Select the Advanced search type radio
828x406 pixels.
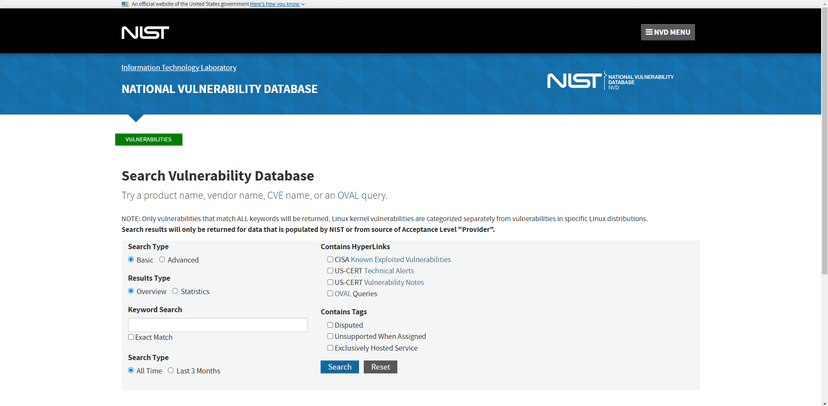point(162,259)
